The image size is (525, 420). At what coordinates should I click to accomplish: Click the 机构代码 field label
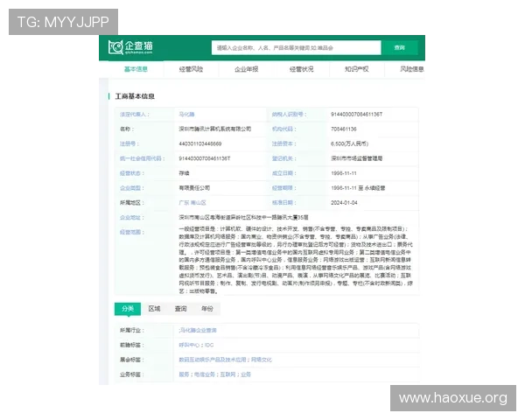283,129
